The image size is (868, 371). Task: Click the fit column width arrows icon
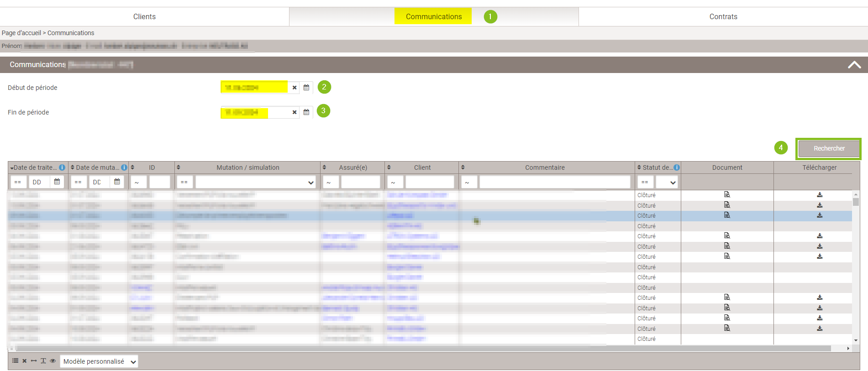click(x=34, y=361)
